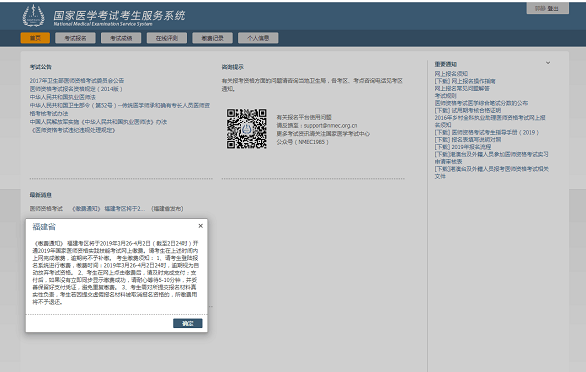Screen dimensions: 586x372
Task: Open the 中华人民共和国执业医师法 link
Action: [62, 97]
